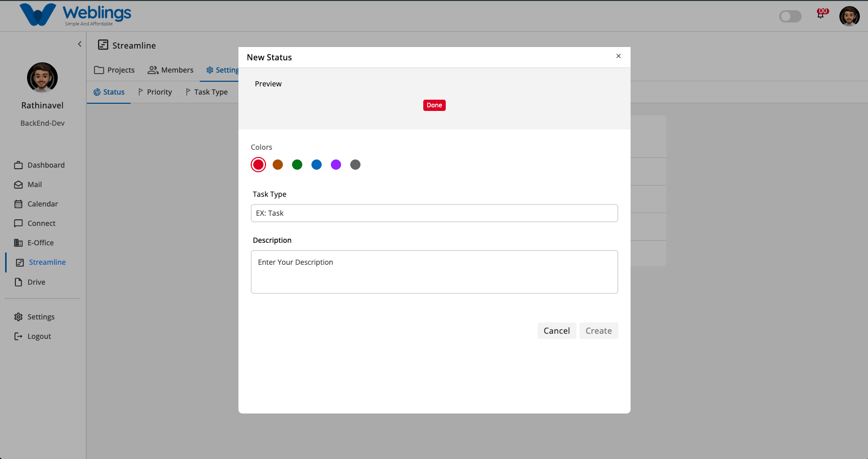The image size is (868, 459).
Task: Focus the Task Type input field
Action: [x=435, y=213]
